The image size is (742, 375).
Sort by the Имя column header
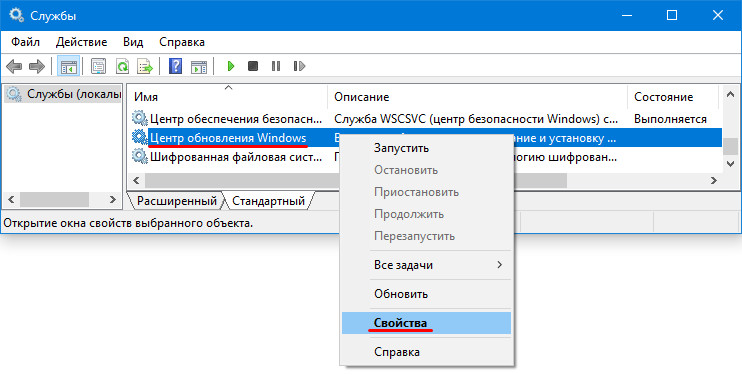tap(228, 97)
